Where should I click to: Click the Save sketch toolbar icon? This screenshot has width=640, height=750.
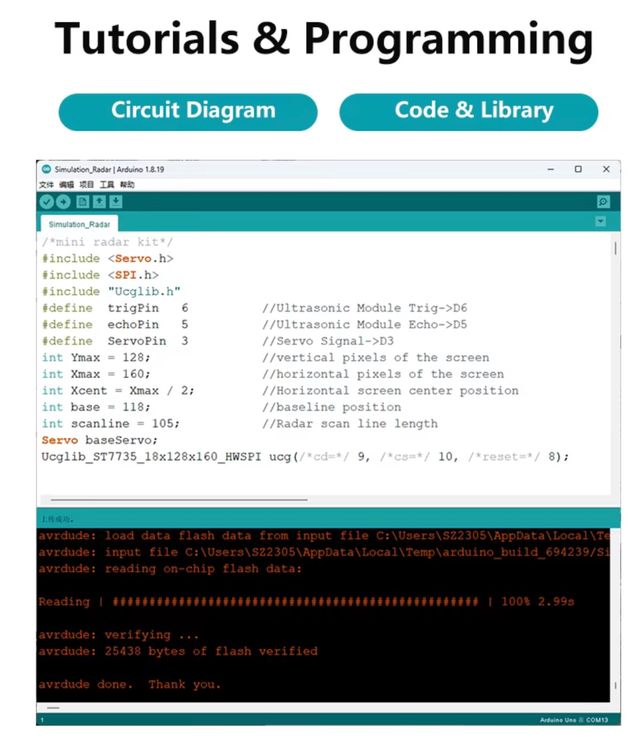(x=116, y=202)
